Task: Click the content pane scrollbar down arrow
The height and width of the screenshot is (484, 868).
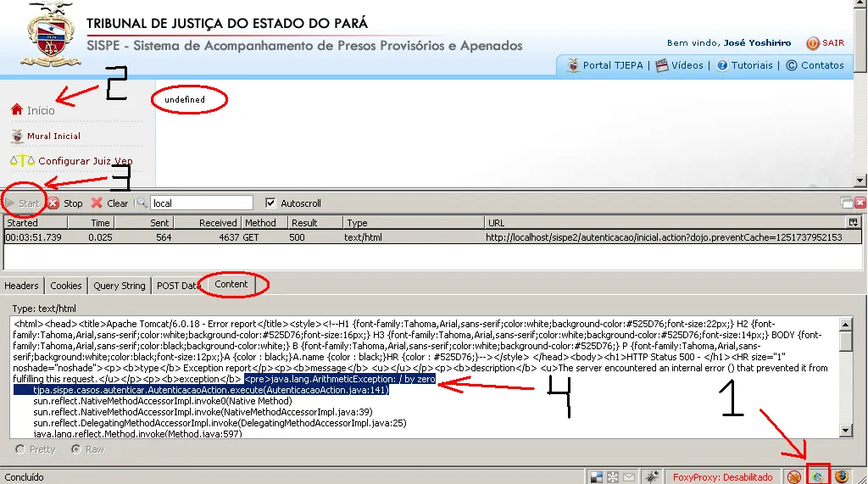Action: point(845,431)
